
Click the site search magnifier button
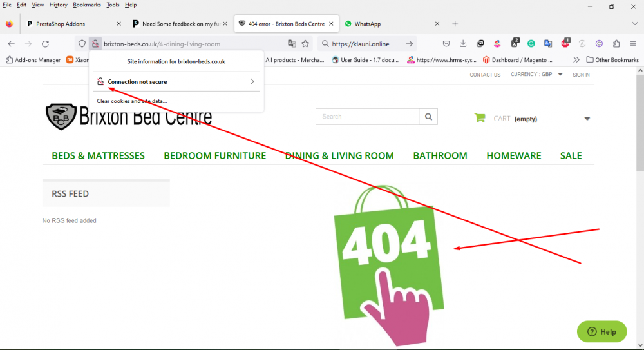(428, 117)
